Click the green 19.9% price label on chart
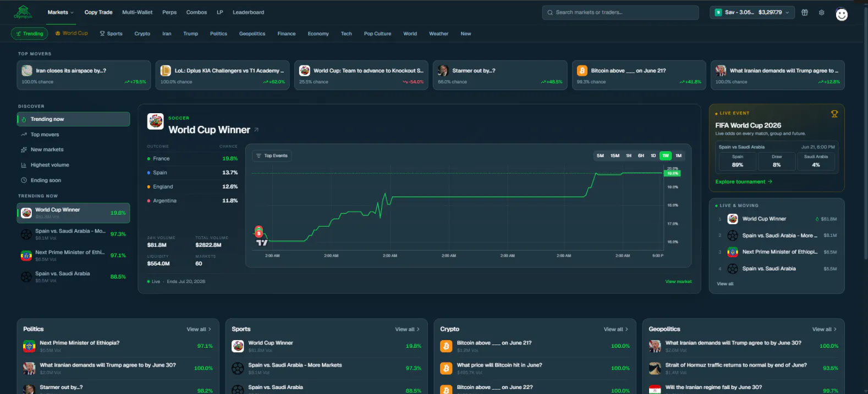This screenshot has height=394, width=868. click(673, 173)
